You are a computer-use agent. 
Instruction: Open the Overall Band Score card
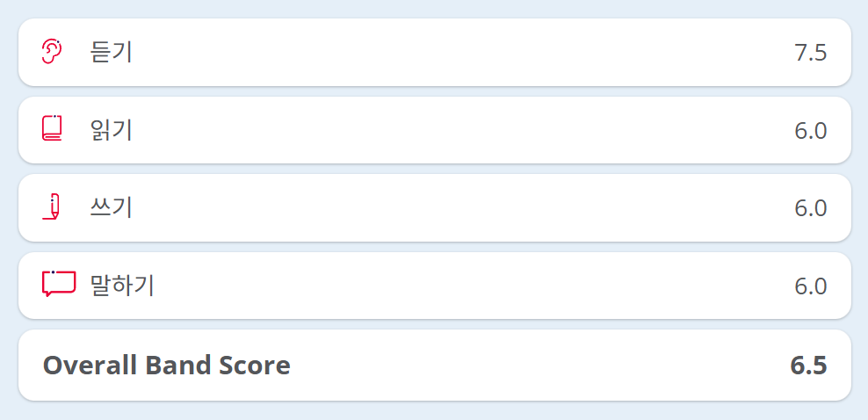pos(527,366)
